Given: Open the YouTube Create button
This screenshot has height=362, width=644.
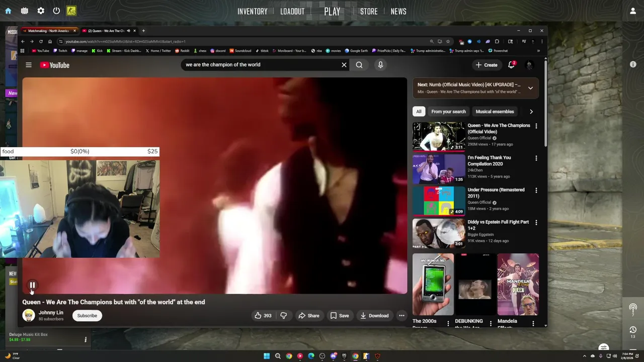Looking at the screenshot, I should (487, 65).
